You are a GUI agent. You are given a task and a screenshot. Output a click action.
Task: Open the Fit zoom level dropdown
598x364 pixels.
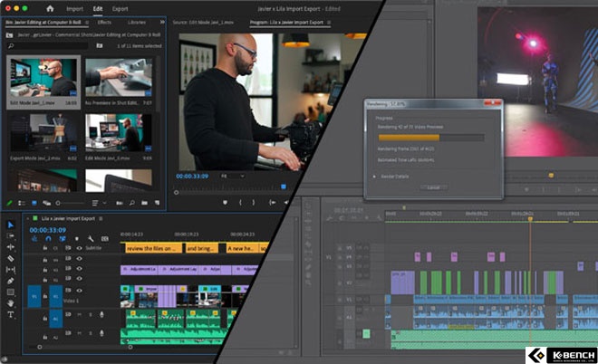point(236,175)
